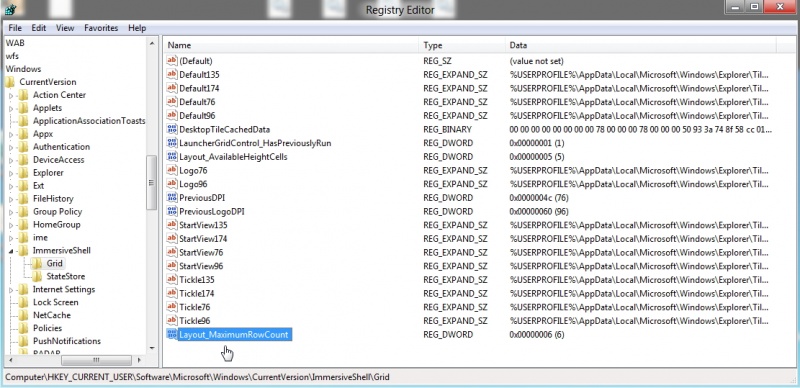Click the string icon for the Tickle96 value
This screenshot has width=800, height=388.
click(x=171, y=321)
